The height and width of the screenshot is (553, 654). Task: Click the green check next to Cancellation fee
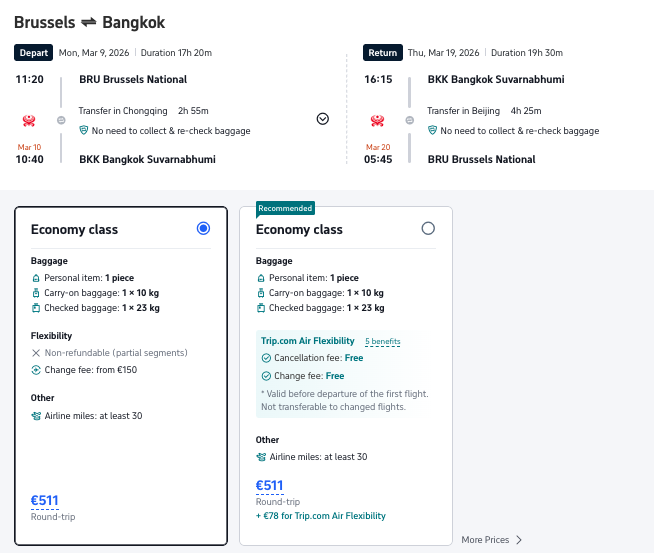click(x=266, y=358)
